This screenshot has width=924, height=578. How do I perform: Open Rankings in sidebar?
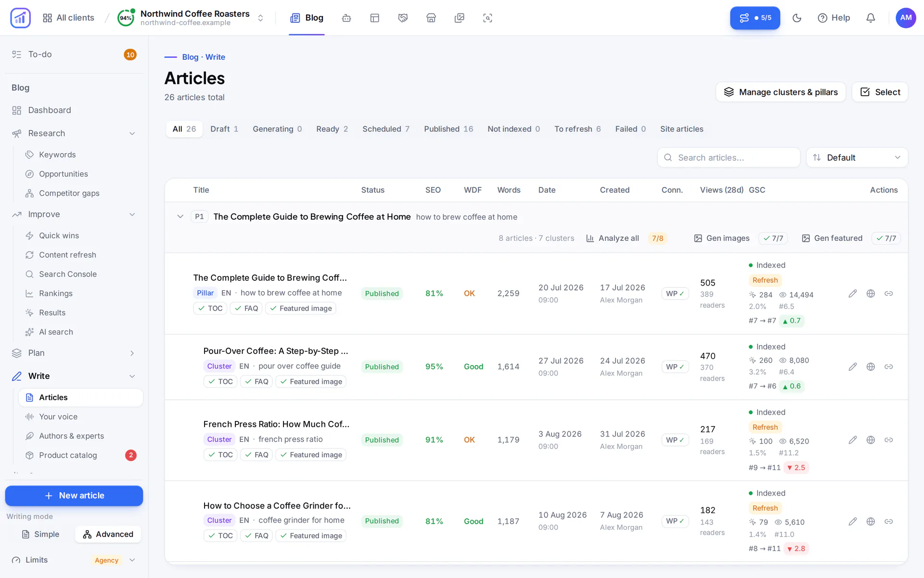pyautogui.click(x=81, y=293)
